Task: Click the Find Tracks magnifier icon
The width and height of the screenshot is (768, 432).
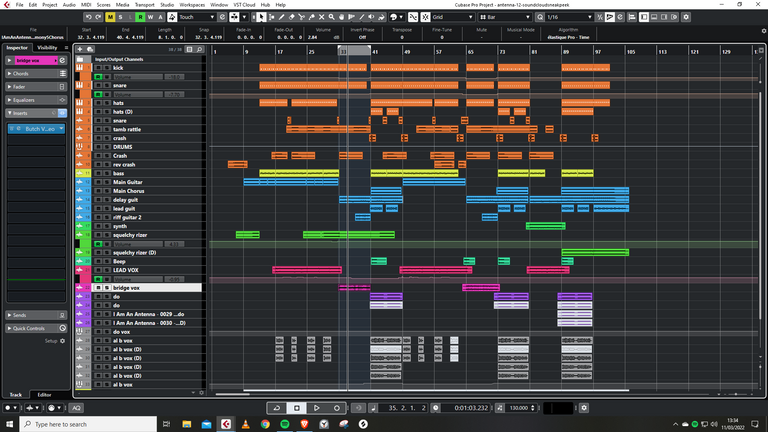Action: pos(200,49)
